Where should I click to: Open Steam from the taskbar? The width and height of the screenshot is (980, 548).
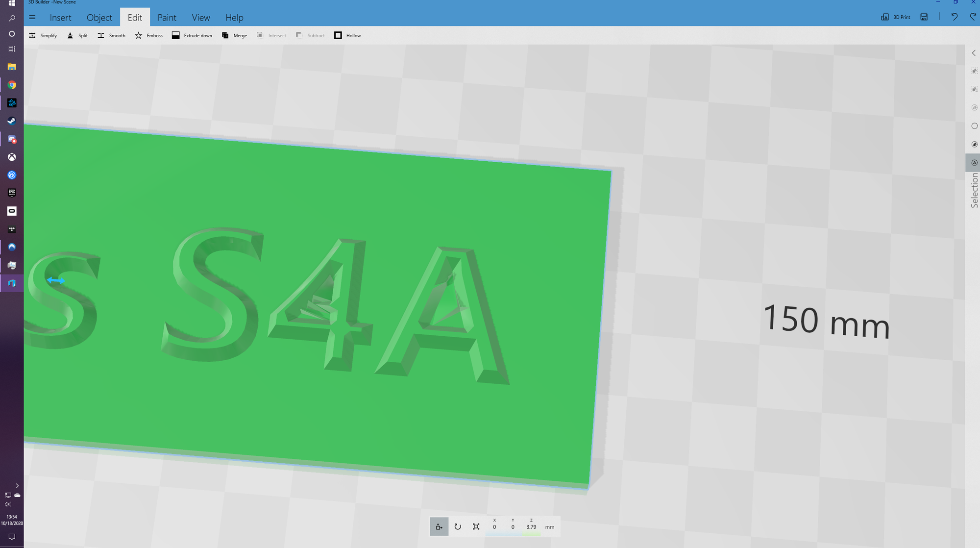12,121
